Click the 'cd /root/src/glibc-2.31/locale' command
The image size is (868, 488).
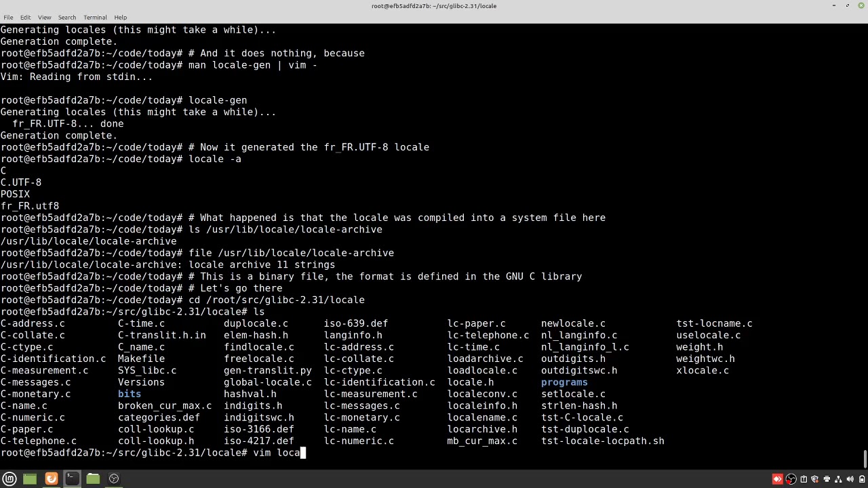pyautogui.click(x=277, y=300)
